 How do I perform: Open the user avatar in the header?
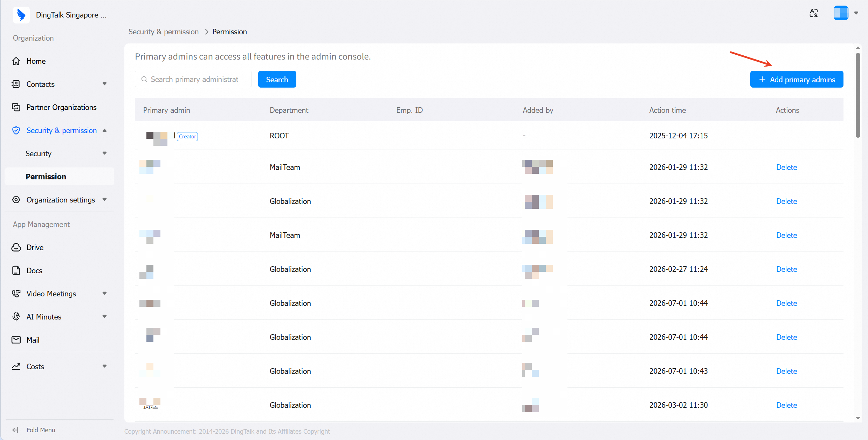click(841, 13)
